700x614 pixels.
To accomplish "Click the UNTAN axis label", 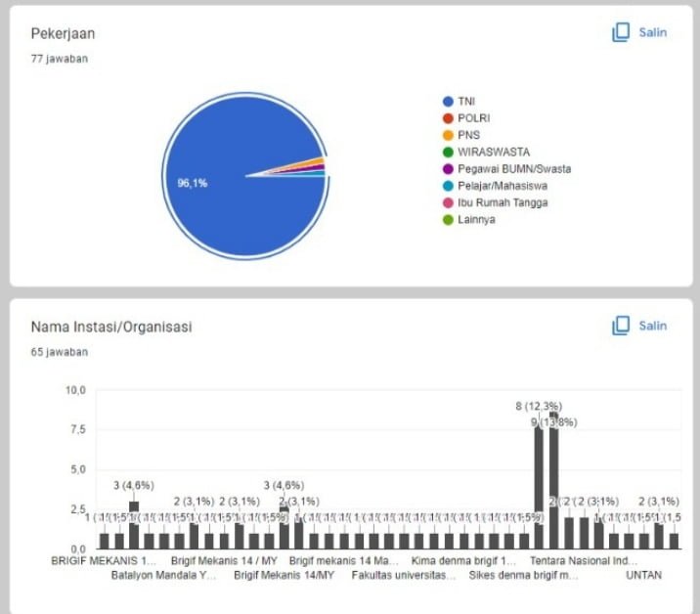I will [x=643, y=576].
